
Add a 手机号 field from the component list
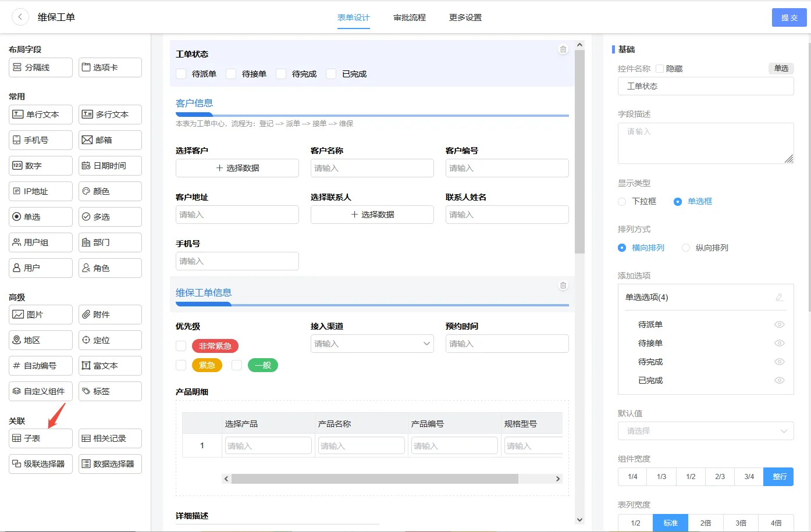click(40, 140)
